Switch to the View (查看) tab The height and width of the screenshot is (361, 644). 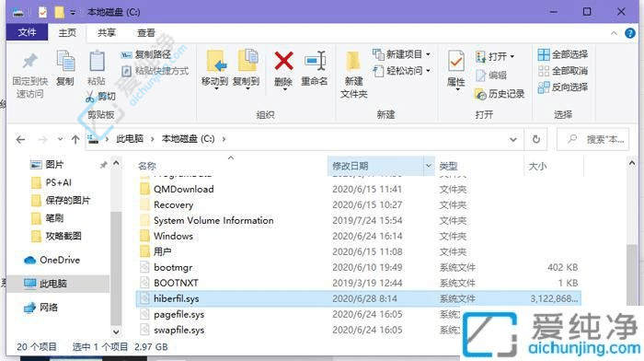[146, 33]
